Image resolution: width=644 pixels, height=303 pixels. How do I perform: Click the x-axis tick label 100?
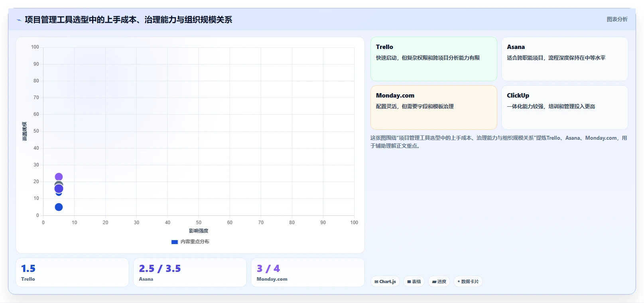click(354, 223)
